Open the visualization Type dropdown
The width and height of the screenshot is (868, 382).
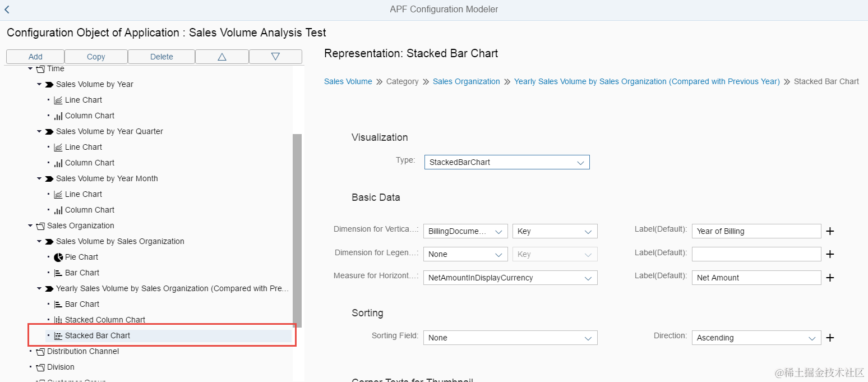tap(507, 162)
